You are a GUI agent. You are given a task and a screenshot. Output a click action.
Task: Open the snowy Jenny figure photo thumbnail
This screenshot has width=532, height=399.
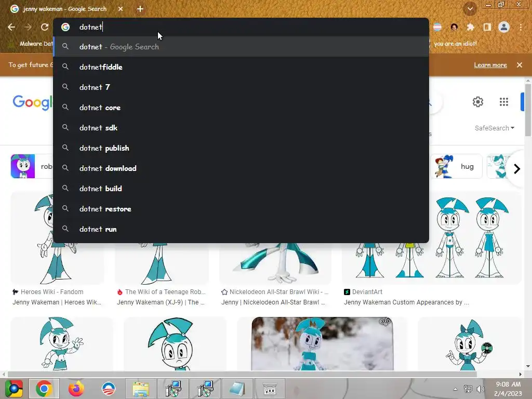click(x=322, y=343)
